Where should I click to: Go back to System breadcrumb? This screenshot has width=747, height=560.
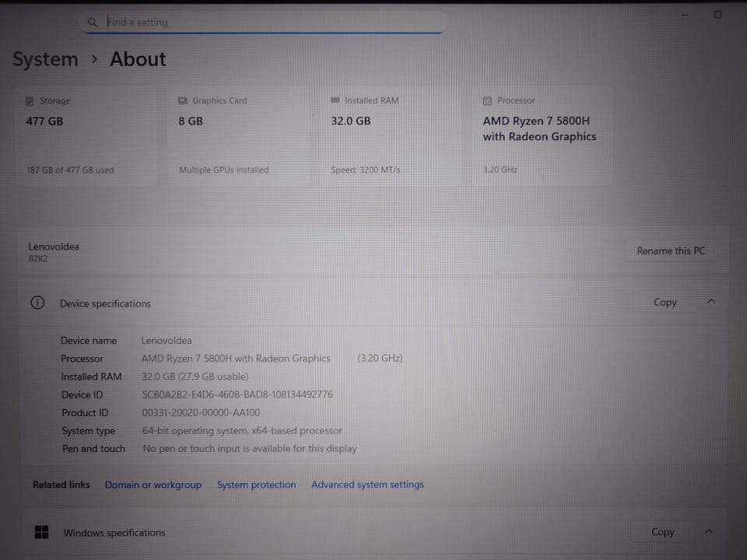click(45, 60)
